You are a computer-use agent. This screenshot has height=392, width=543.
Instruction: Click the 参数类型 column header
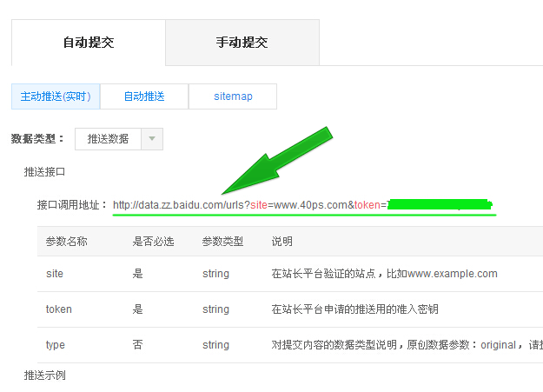pyautogui.click(x=222, y=242)
